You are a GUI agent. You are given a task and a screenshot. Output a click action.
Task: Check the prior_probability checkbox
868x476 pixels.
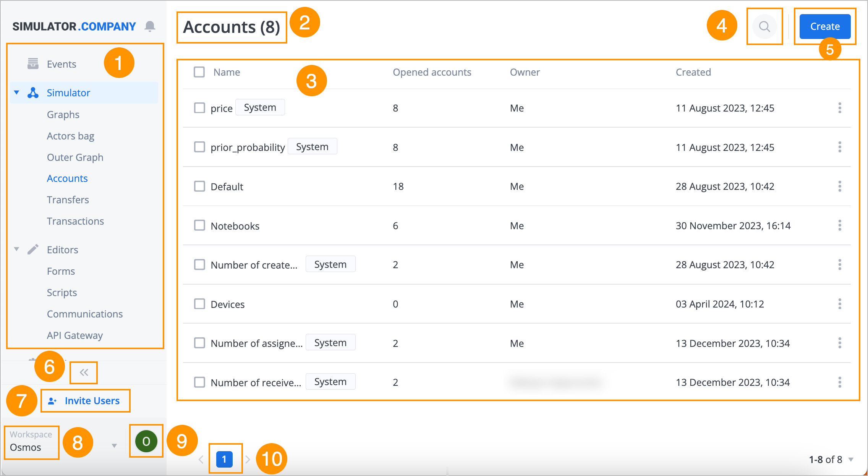coord(199,147)
